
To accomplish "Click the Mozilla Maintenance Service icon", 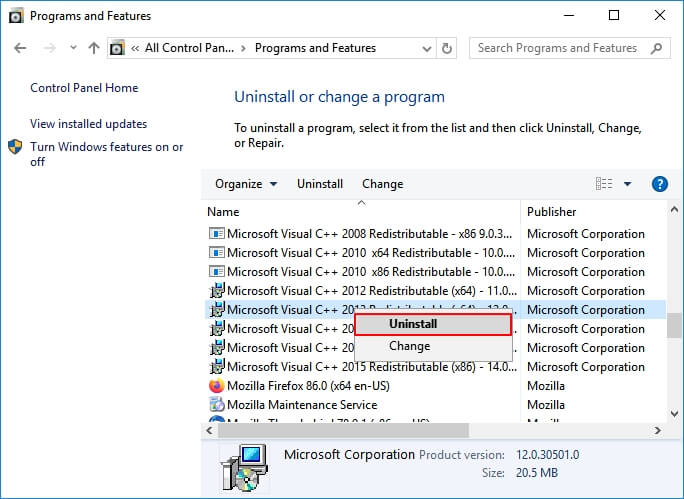I will (x=216, y=405).
